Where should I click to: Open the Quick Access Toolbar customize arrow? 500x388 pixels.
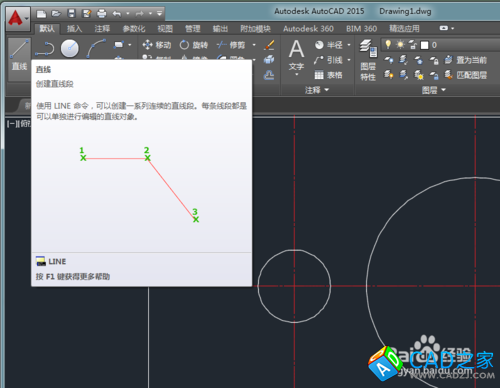(159, 14)
